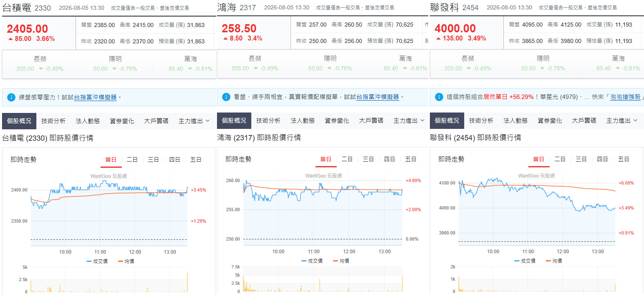Viewport: 644px width, 295px height.
Task: Follow 台指當沖模擬器 link in 鴻海 banner
Action: pyautogui.click(x=378, y=97)
